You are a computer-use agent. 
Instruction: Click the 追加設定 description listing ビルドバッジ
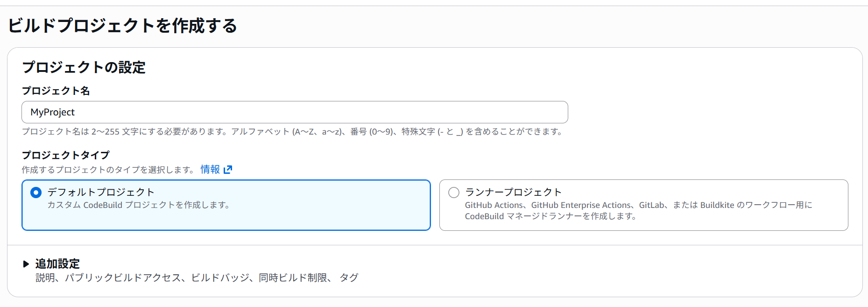(x=197, y=278)
